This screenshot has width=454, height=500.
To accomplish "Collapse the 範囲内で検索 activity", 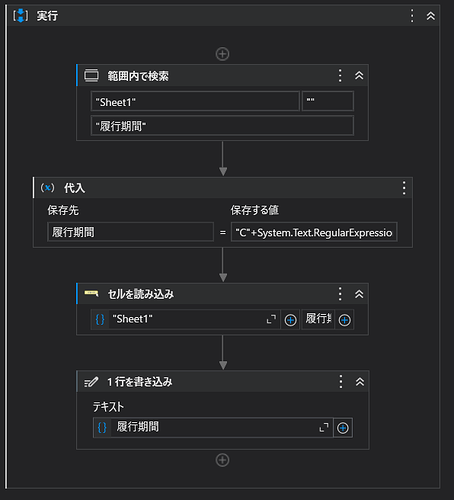I will [359, 76].
